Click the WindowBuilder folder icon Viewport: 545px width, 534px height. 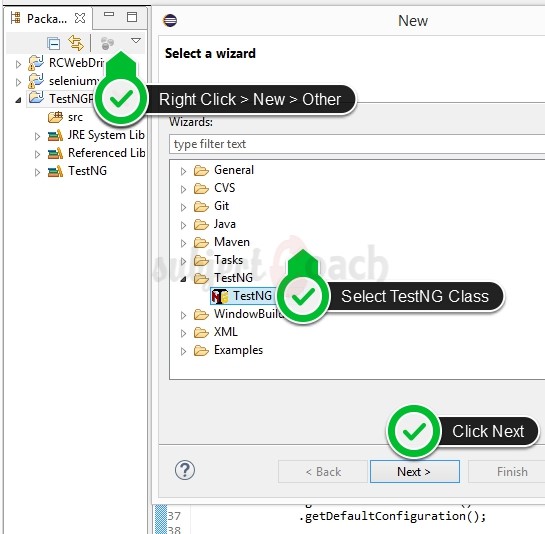coord(201,314)
